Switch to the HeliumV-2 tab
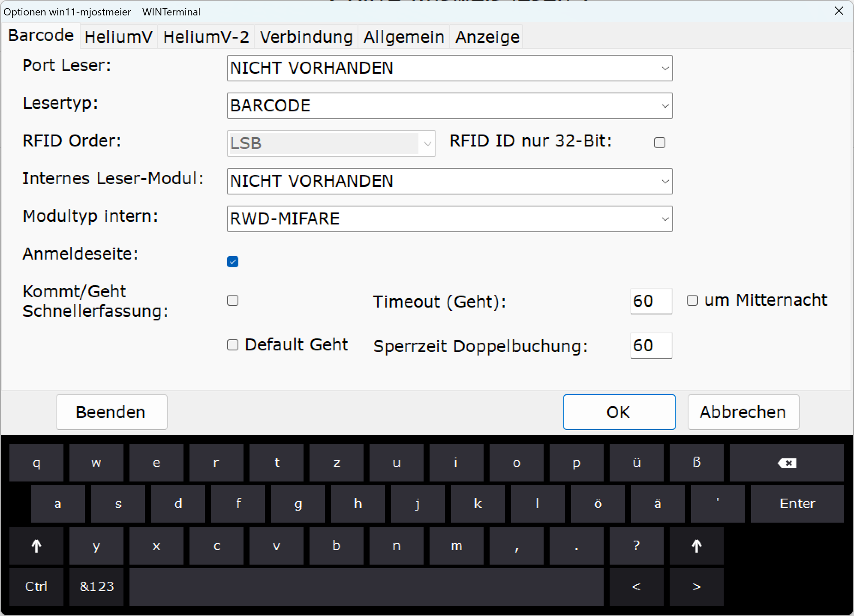Viewport: 854px width, 616px height. pyautogui.click(x=206, y=37)
